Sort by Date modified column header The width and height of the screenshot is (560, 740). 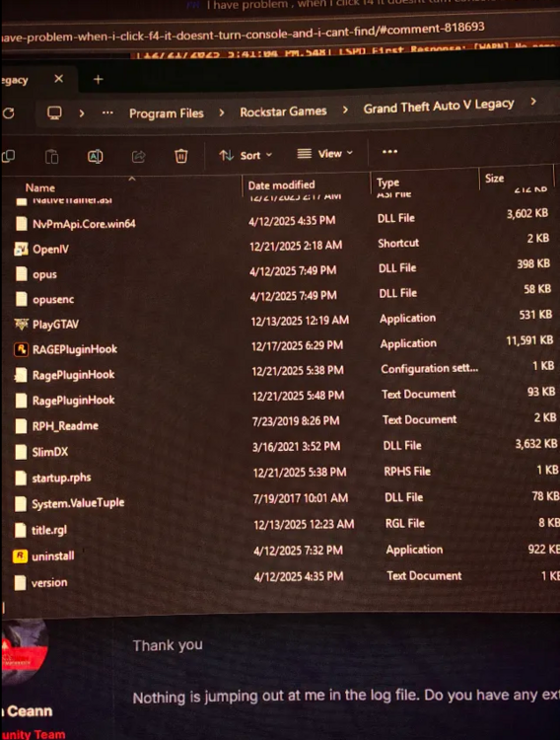click(281, 185)
